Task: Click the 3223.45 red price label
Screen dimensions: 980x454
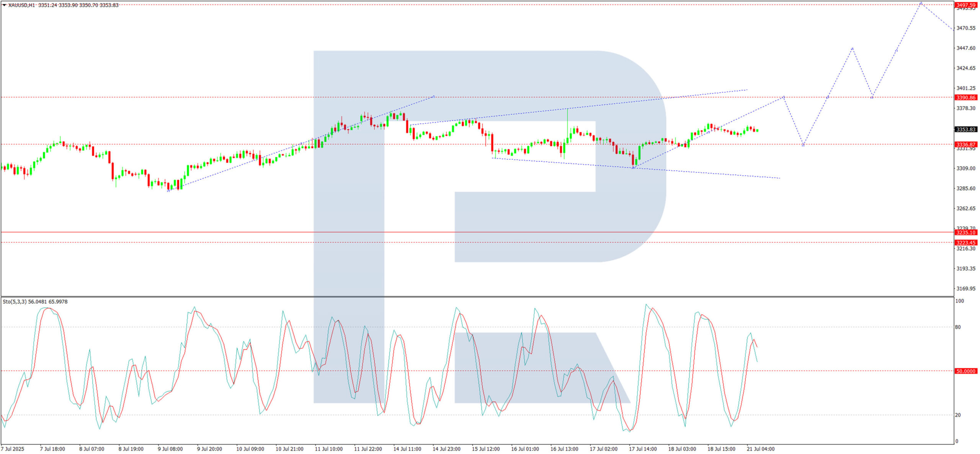Action: click(965, 242)
